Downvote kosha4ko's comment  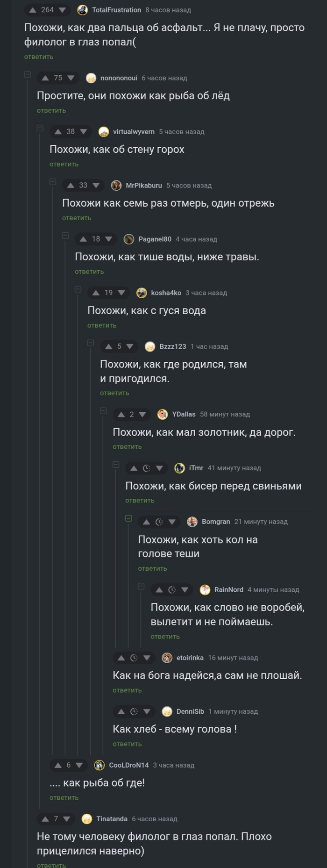pyautogui.click(x=121, y=293)
